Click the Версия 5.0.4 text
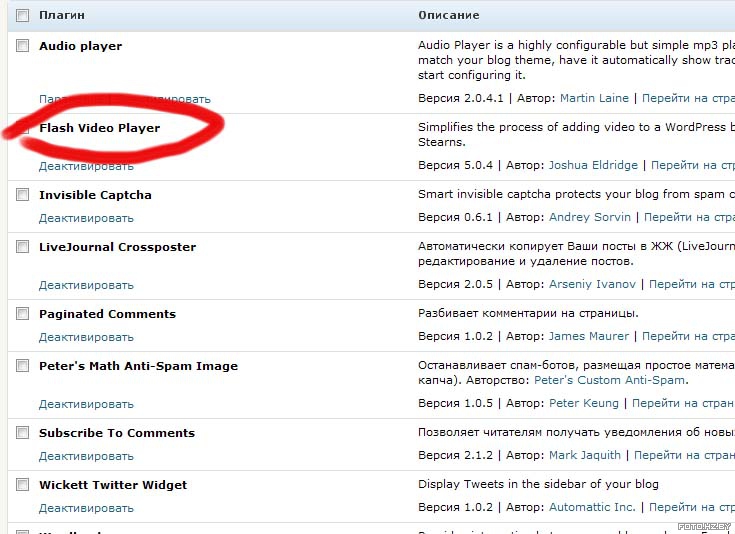Image resolution: width=735 pixels, height=534 pixels. coord(455,165)
